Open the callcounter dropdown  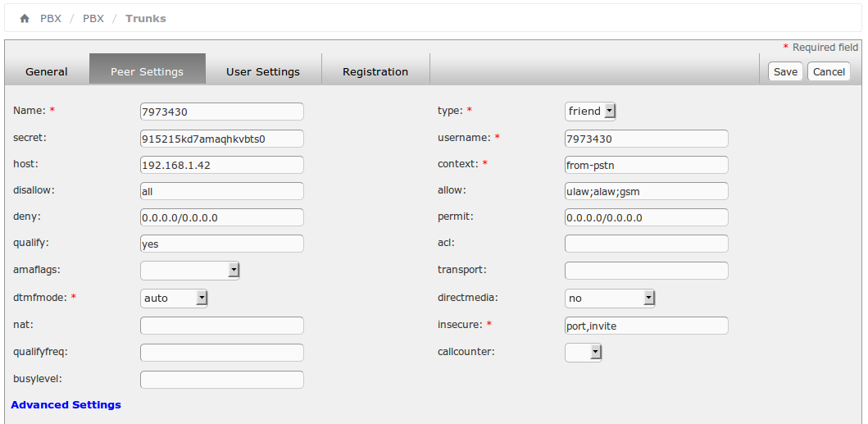pyautogui.click(x=584, y=352)
